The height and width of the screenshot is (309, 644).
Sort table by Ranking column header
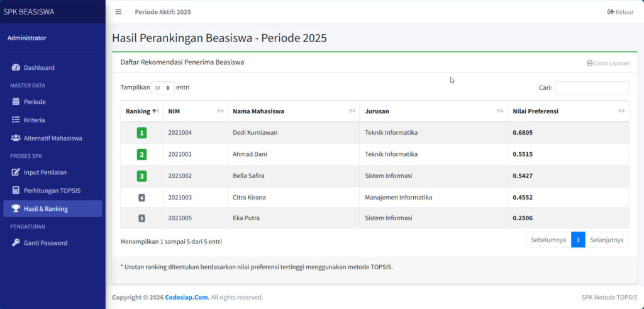click(142, 111)
